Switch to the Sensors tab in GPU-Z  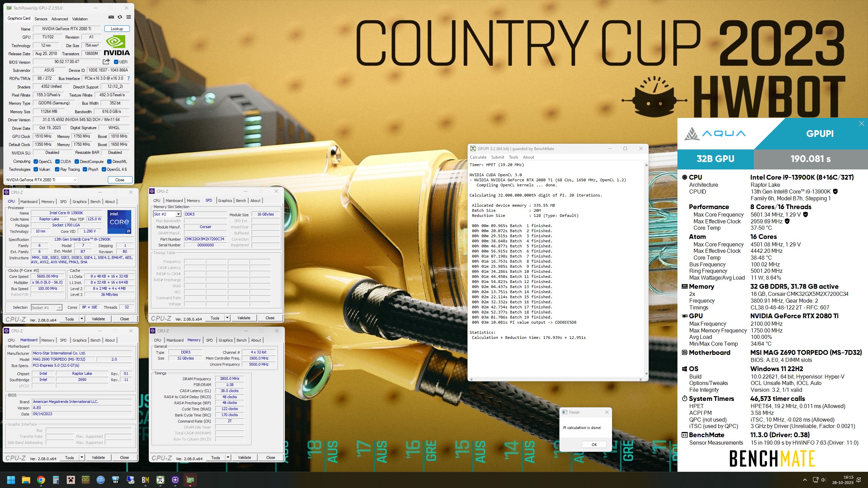(41, 19)
